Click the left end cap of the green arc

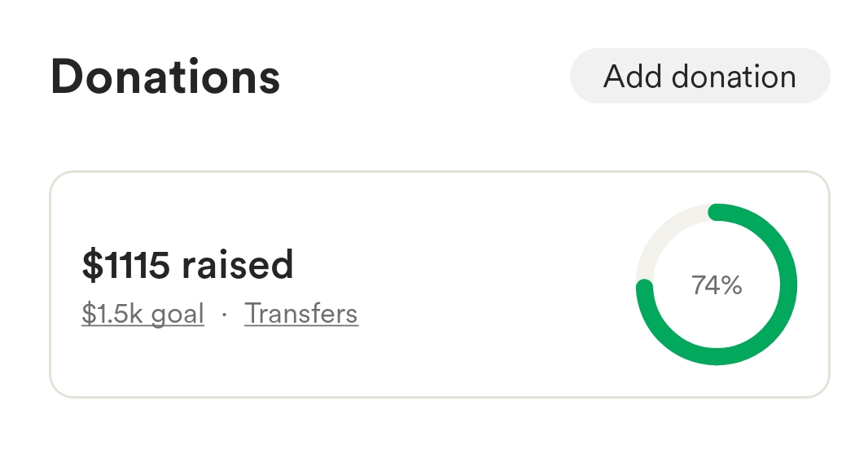pos(644,288)
